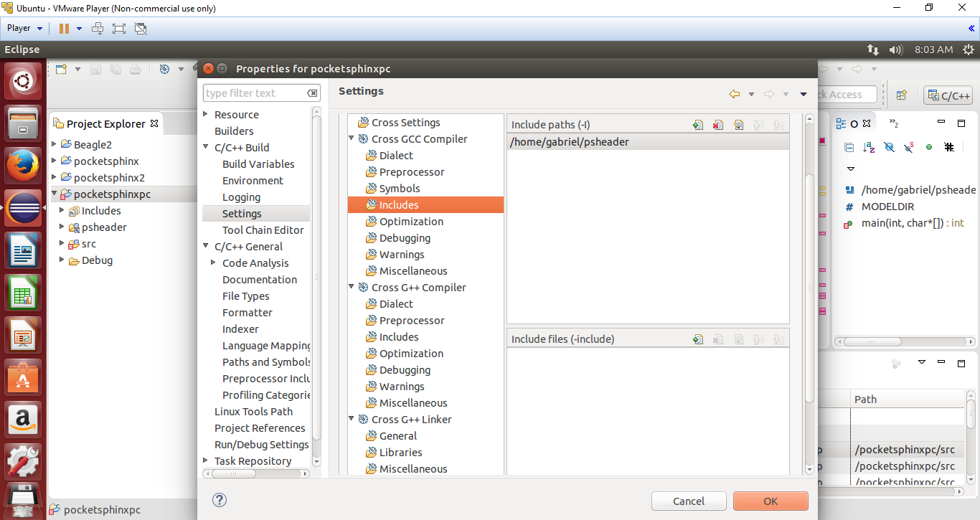Toggle hide static members in Outline
Screen dimensions: 980x520
click(x=909, y=147)
